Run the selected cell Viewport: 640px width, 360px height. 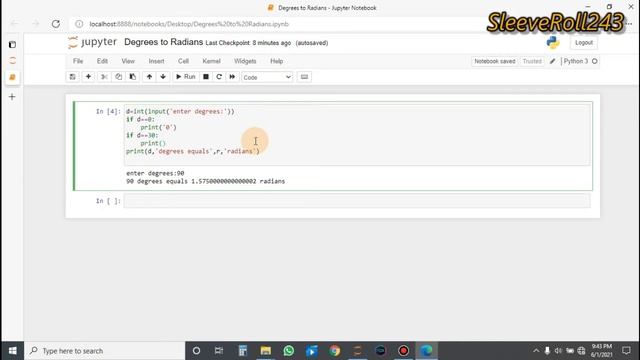pyautogui.click(x=186, y=77)
